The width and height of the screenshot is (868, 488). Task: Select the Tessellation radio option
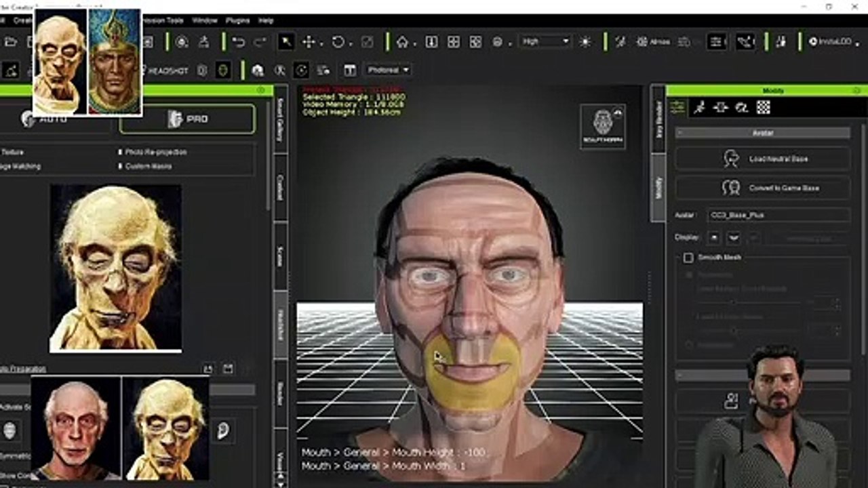pyautogui.click(x=690, y=275)
